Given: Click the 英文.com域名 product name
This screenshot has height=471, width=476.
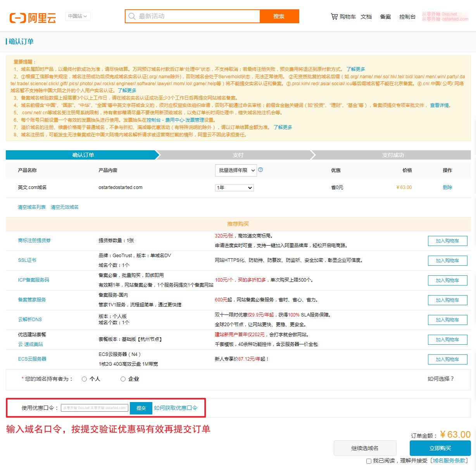Looking at the screenshot, I should tap(32, 187).
